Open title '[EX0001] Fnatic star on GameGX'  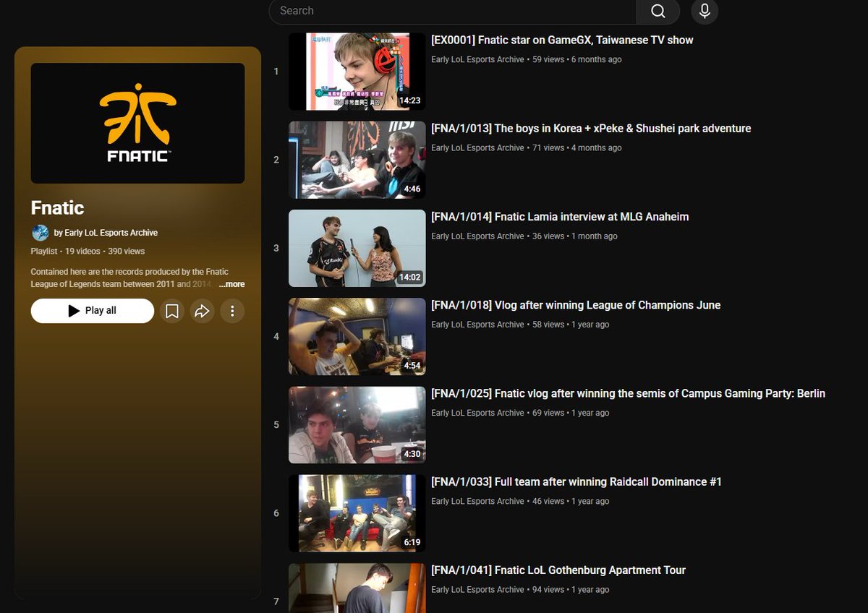pos(562,40)
